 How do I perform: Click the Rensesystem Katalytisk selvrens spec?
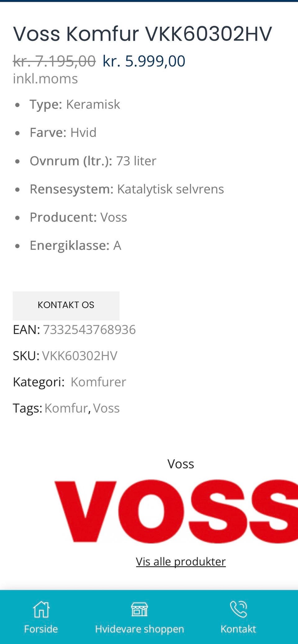tap(127, 189)
